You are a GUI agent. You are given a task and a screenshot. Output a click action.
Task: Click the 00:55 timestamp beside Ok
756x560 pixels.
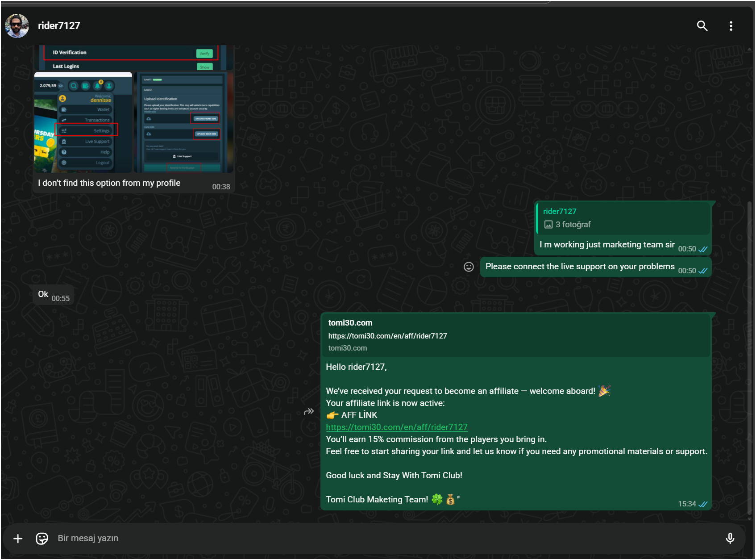[x=61, y=299]
